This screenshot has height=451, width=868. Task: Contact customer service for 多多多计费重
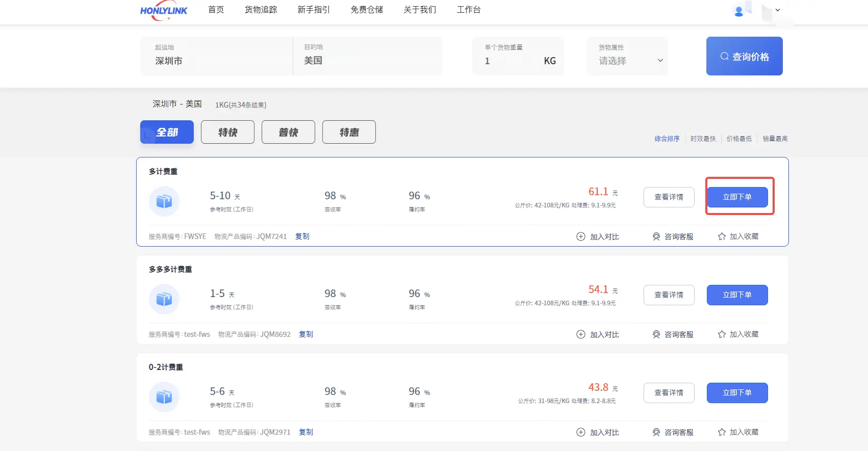tap(673, 334)
